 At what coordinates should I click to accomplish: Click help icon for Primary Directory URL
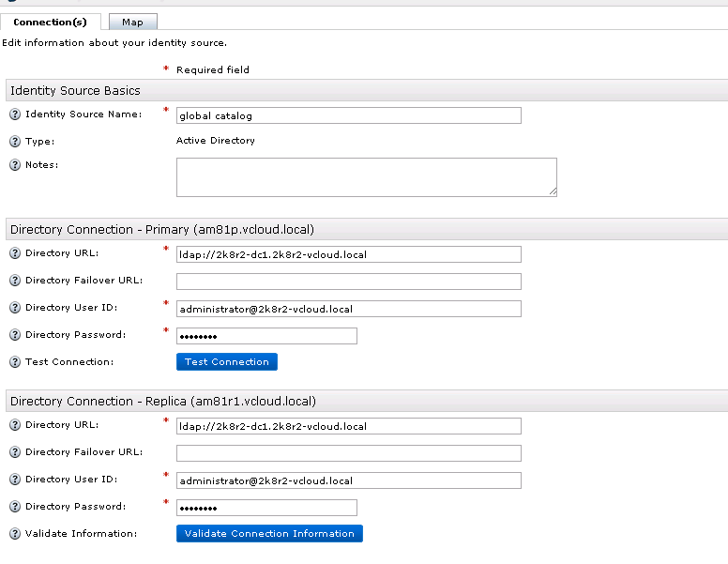15,253
